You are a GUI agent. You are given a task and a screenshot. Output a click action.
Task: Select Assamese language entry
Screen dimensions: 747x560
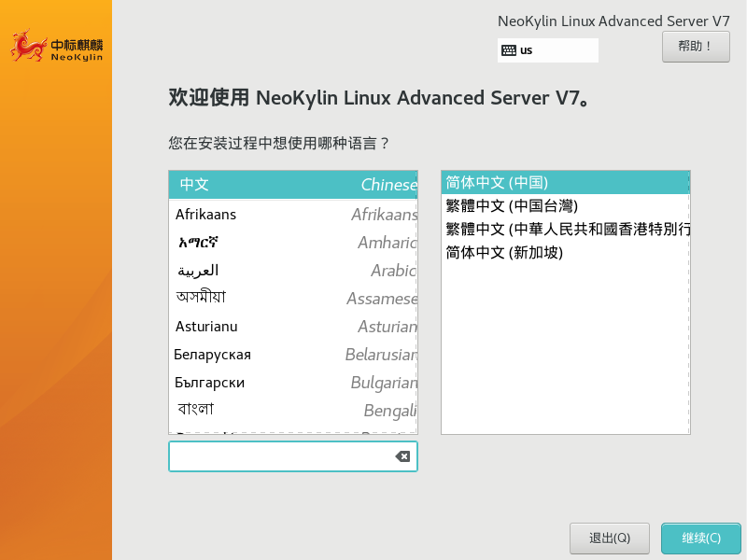coord(292,298)
